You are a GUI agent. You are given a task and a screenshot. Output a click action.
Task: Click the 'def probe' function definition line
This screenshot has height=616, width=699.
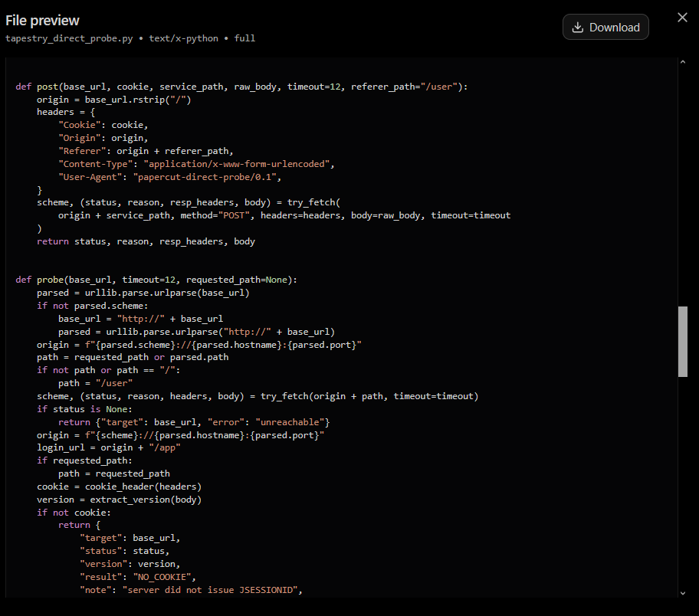156,280
